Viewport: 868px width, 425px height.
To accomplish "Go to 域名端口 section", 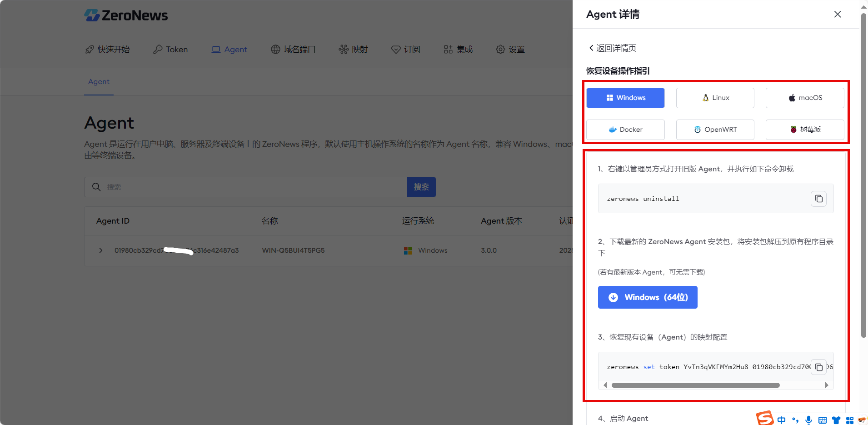I will pos(293,50).
